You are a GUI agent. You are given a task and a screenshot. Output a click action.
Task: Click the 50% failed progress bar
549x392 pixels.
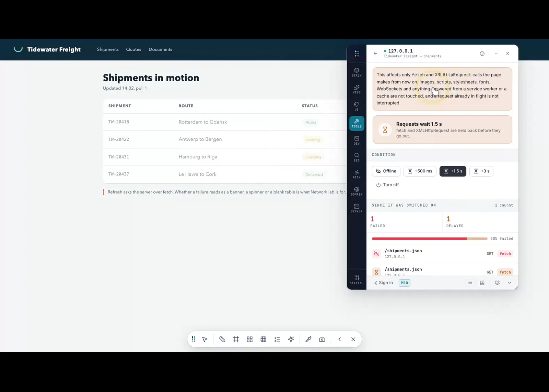[430, 239]
